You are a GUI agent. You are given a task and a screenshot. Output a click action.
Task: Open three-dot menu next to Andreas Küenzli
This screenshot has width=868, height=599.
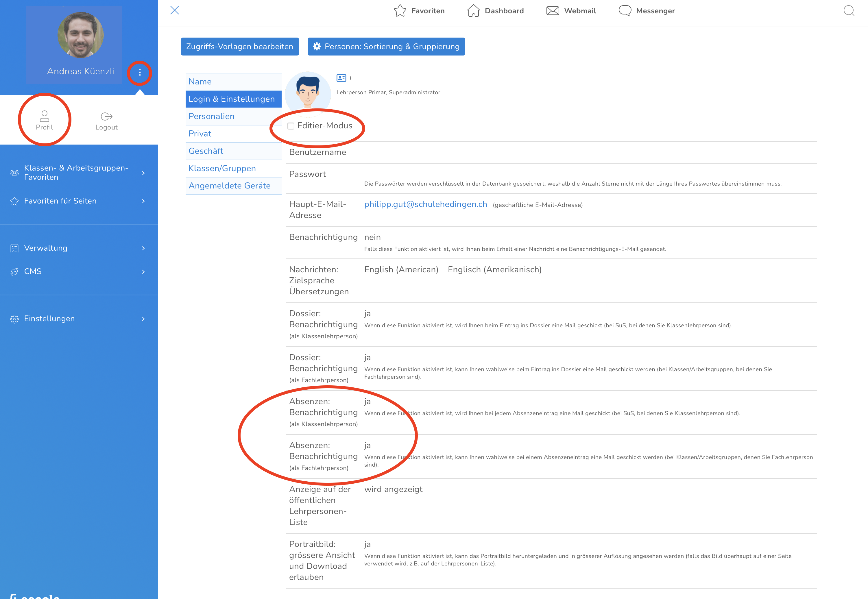(x=140, y=72)
